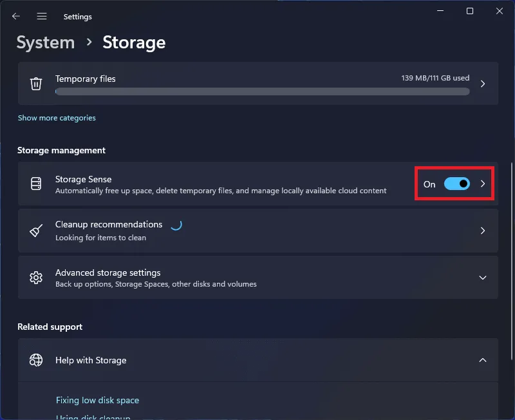The image size is (515, 420).
Task: Click the Help with Storage globe icon
Action: coord(36,360)
